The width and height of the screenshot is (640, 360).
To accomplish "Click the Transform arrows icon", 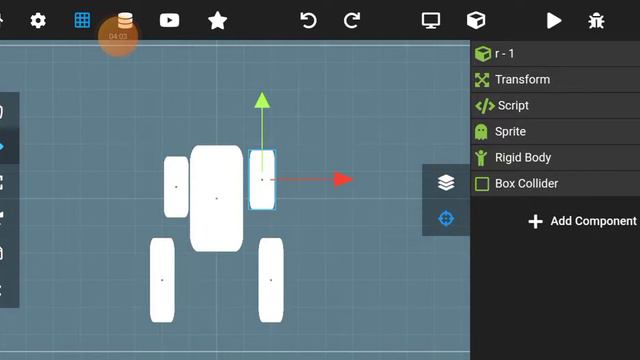I will [x=482, y=80].
